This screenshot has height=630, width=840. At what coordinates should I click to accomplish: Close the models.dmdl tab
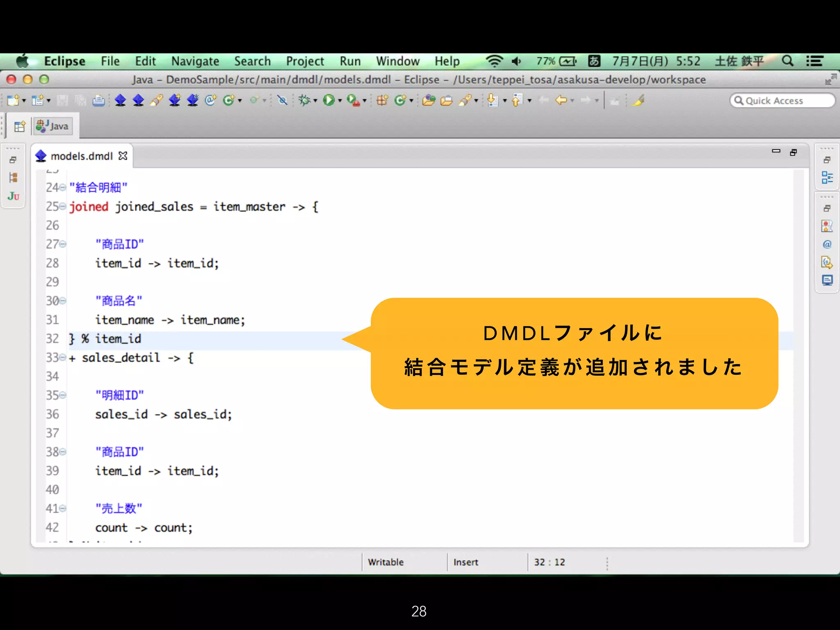[x=123, y=156]
